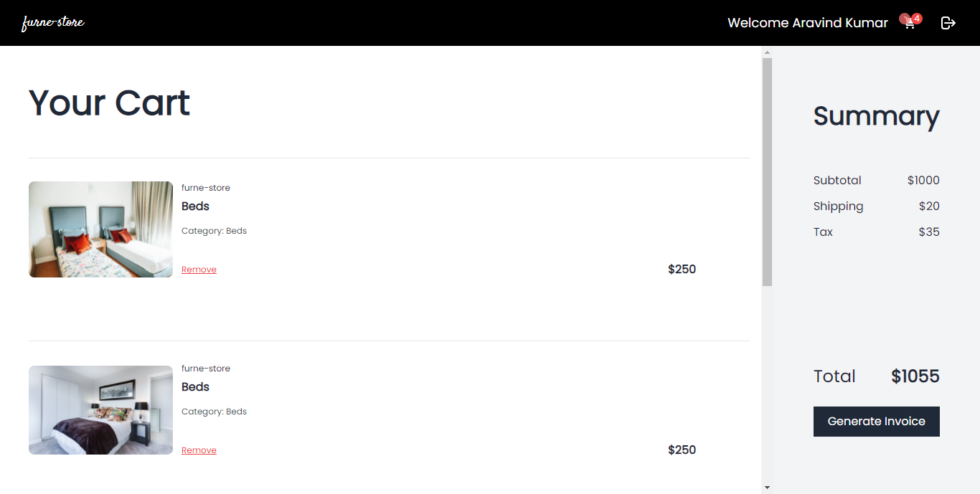Remove the second Beds item from cart
Image resolution: width=980 pixels, height=494 pixels.
pyautogui.click(x=199, y=450)
